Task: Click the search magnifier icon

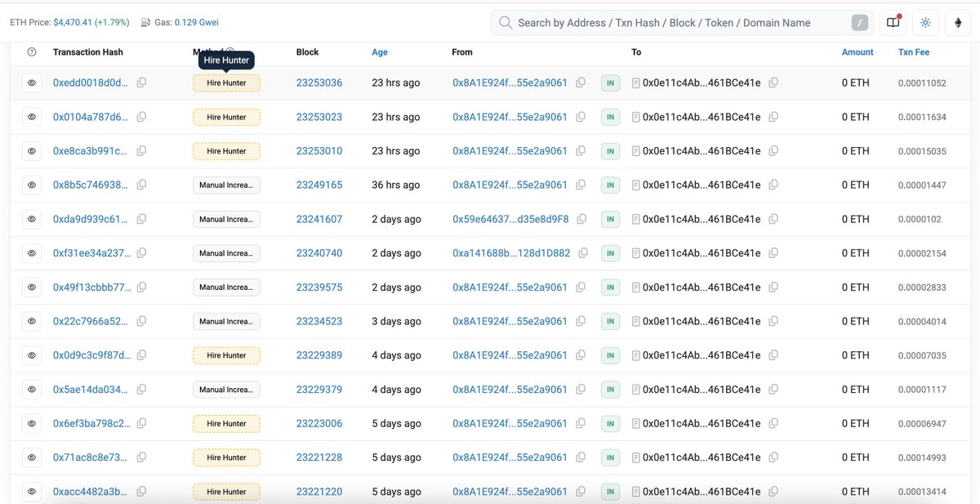Action: tap(506, 23)
